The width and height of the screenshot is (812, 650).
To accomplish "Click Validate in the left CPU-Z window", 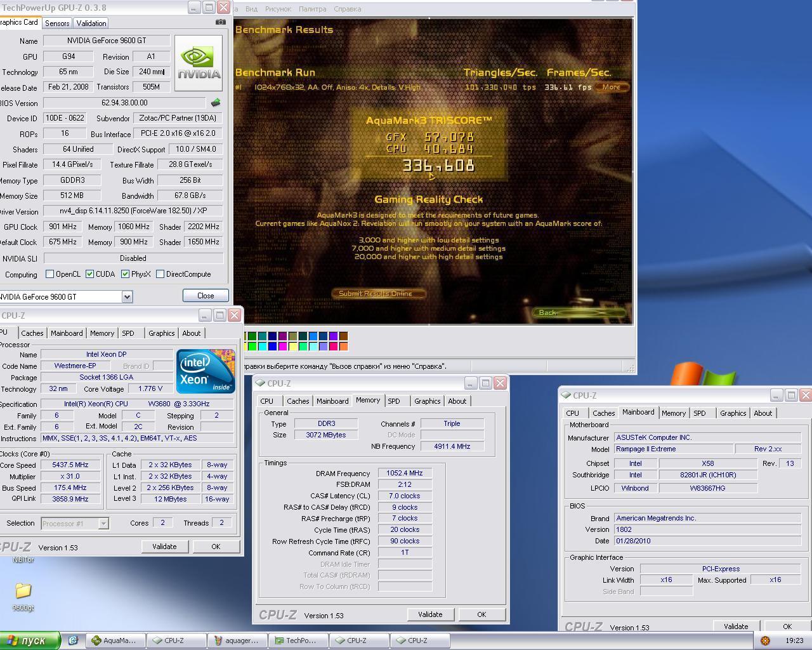I will 164,547.
